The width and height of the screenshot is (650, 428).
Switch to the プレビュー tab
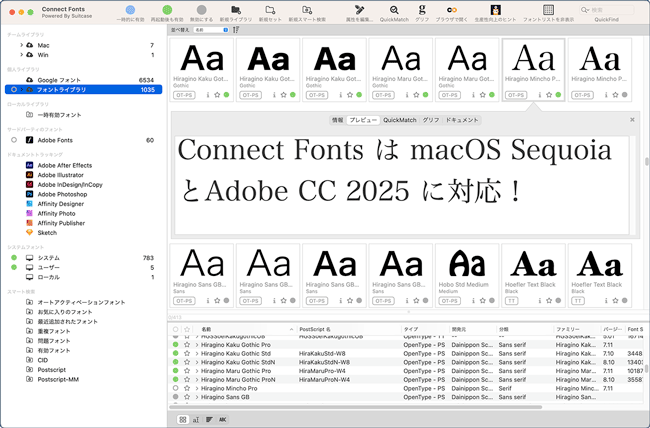pyautogui.click(x=363, y=120)
